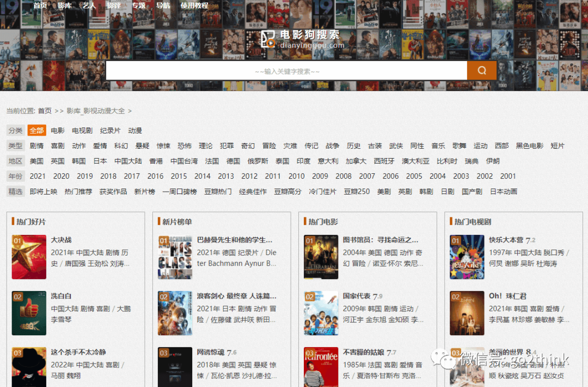
Task: Filter by region 美国
Action: (37, 161)
